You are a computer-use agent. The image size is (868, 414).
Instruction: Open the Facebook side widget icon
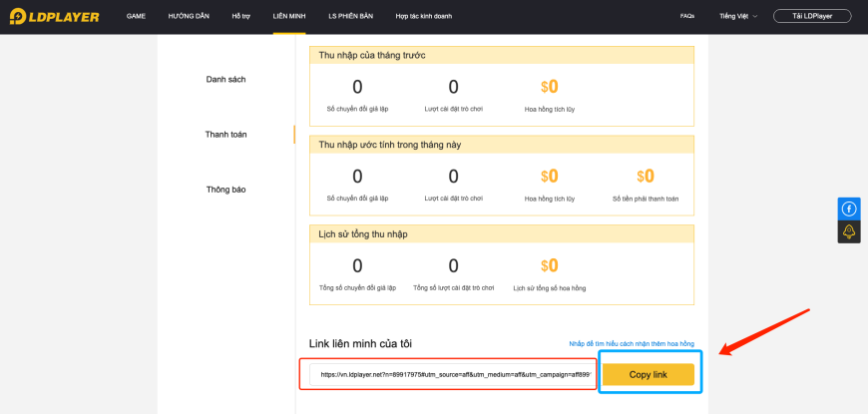coord(849,208)
